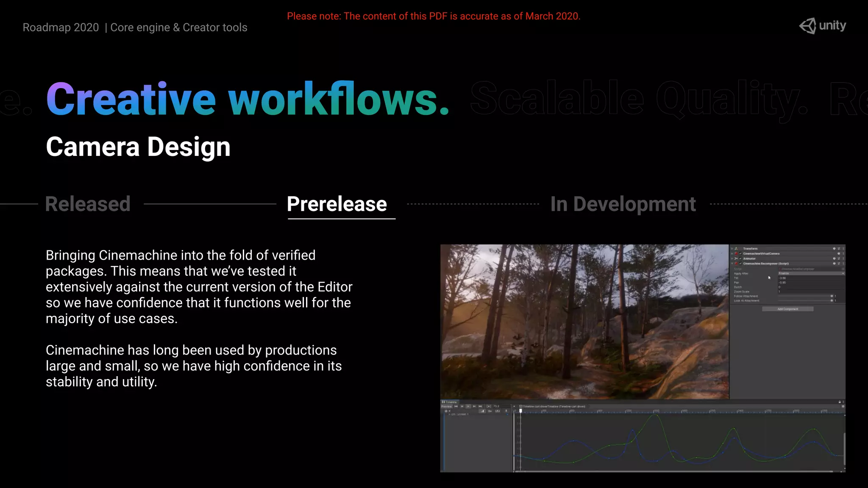Click the Cinemachine Recomposer red icon
The width and height of the screenshot is (868, 488).
pyautogui.click(x=736, y=263)
